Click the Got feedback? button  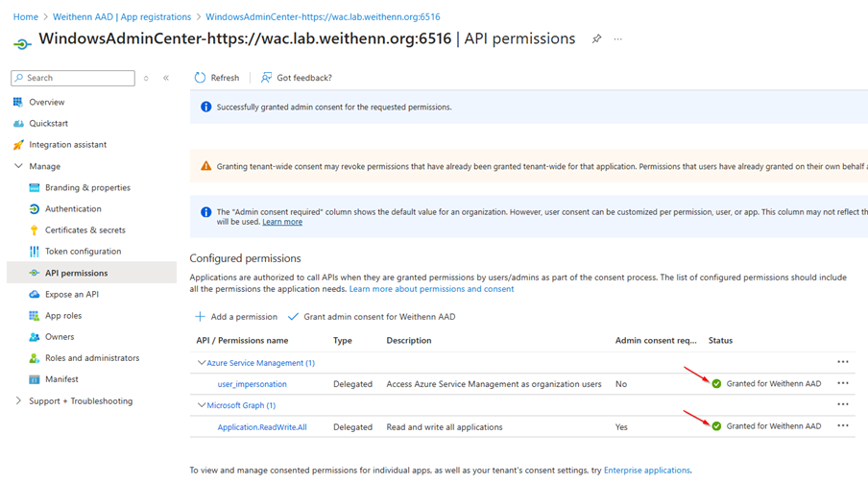pos(297,78)
